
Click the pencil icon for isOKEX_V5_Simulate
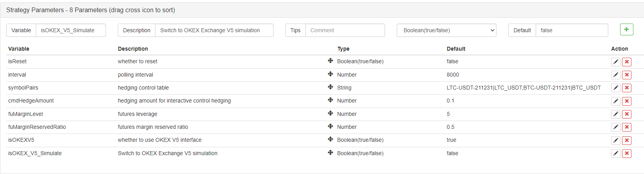[616, 154]
